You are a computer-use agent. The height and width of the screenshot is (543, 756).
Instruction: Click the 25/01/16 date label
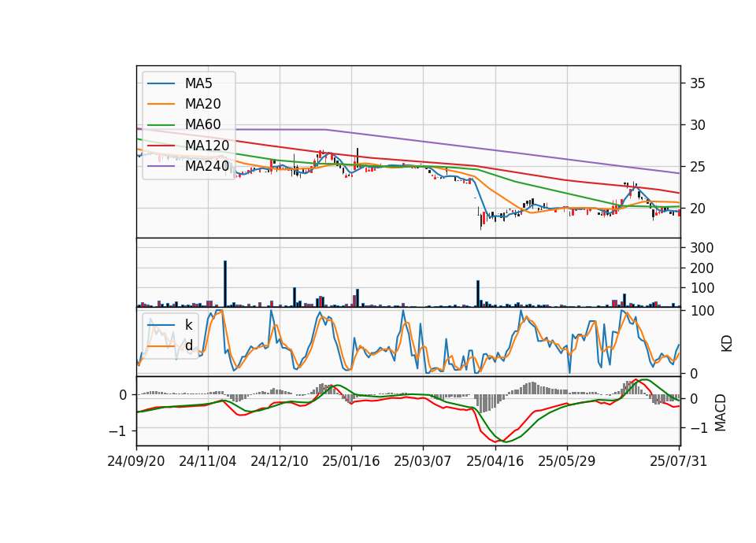(x=351, y=461)
